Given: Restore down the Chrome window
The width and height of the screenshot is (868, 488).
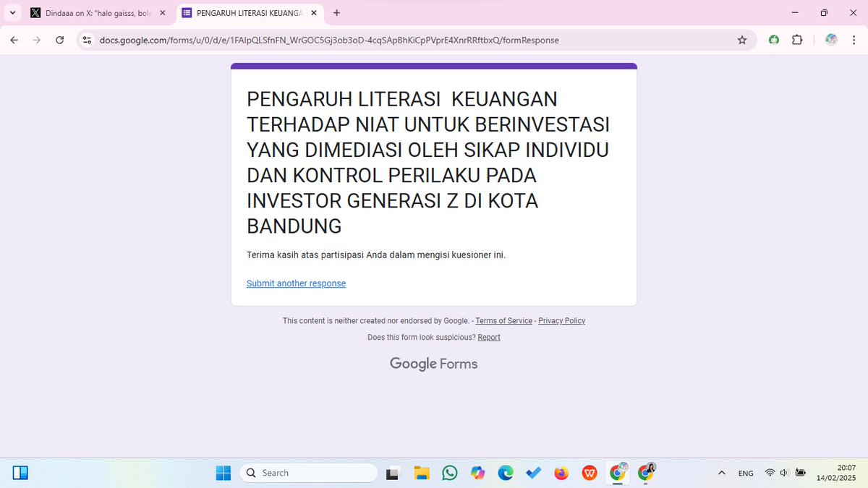Looking at the screenshot, I should pyautogui.click(x=824, y=13).
